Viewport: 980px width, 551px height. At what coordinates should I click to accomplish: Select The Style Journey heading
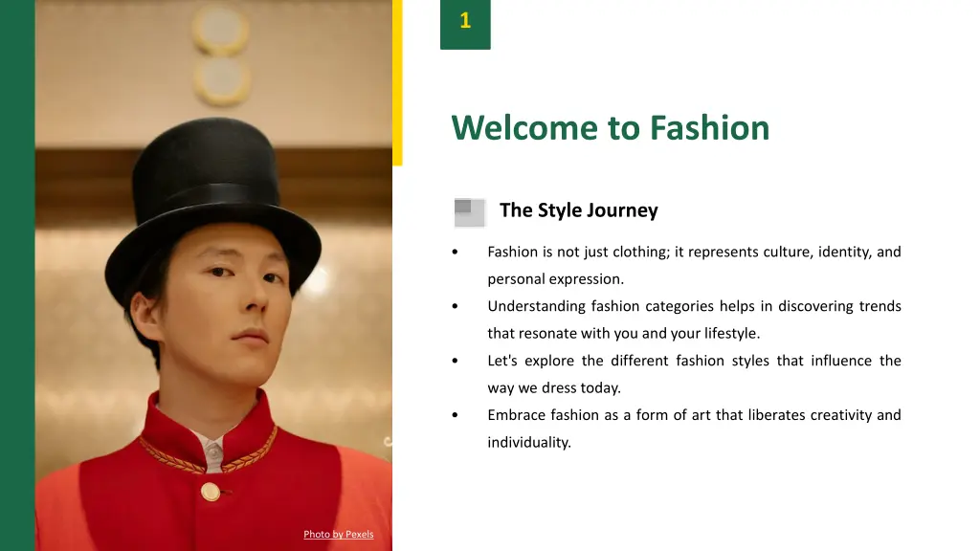coord(578,209)
